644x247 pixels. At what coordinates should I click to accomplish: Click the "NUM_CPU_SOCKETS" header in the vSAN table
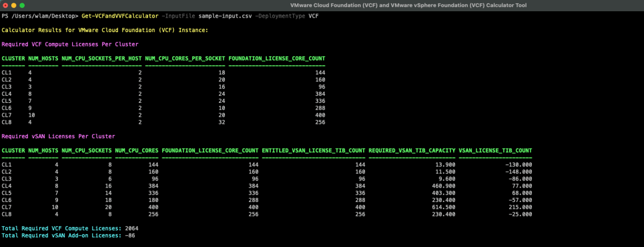[x=86, y=151]
